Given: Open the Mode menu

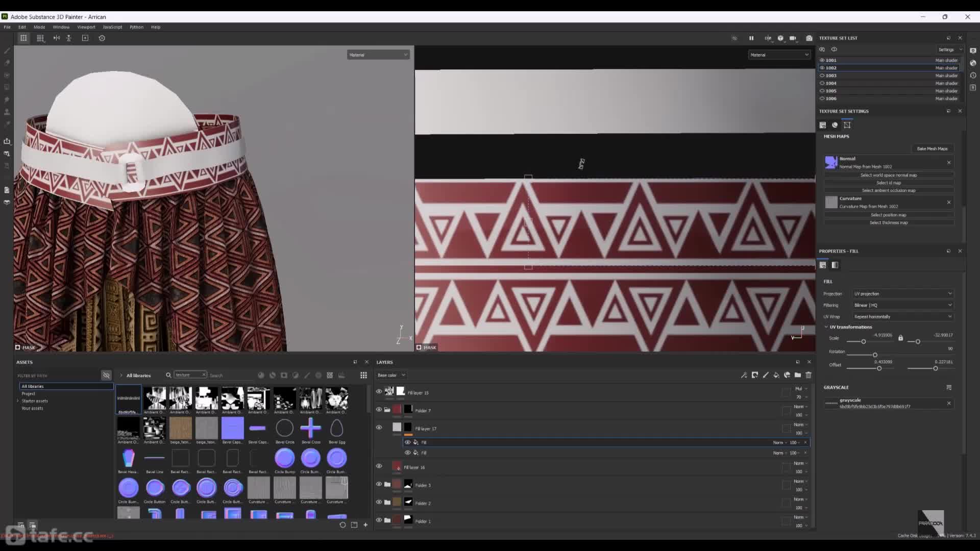Looking at the screenshot, I should (39, 27).
